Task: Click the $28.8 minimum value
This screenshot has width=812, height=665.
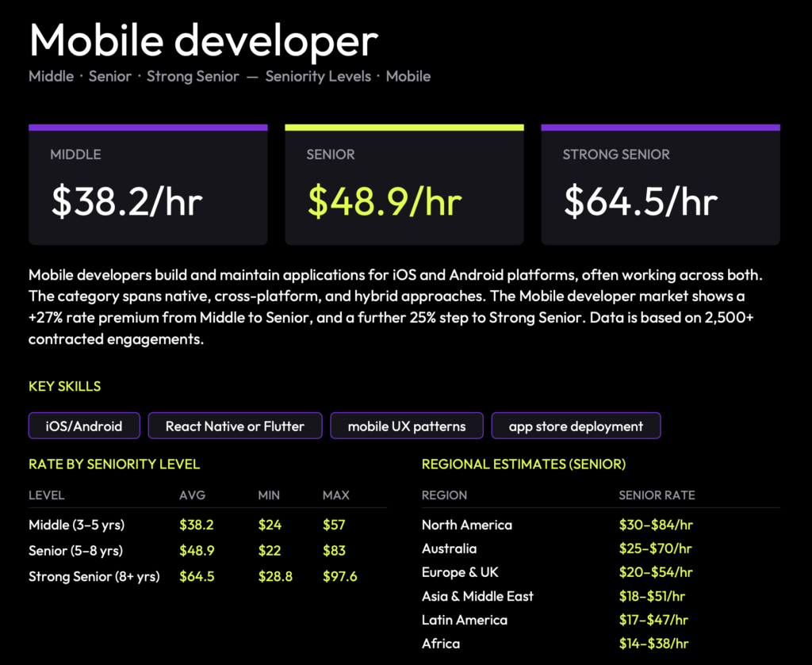Action: [x=275, y=576]
